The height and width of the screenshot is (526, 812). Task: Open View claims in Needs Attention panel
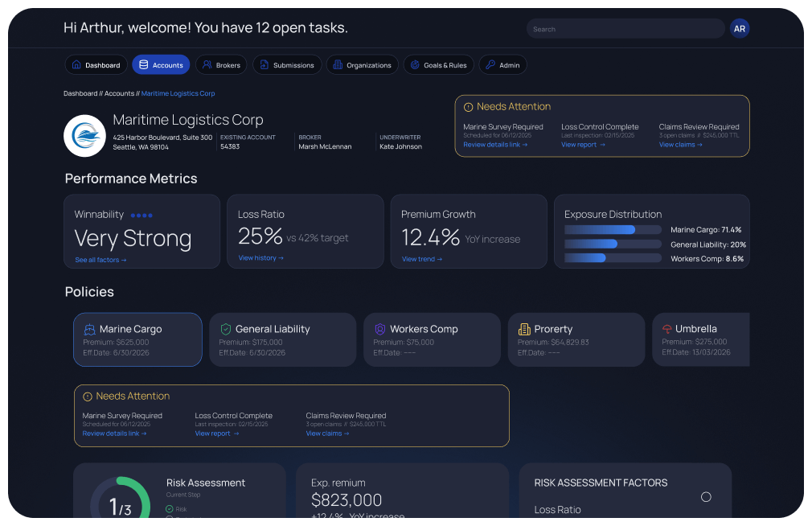680,144
